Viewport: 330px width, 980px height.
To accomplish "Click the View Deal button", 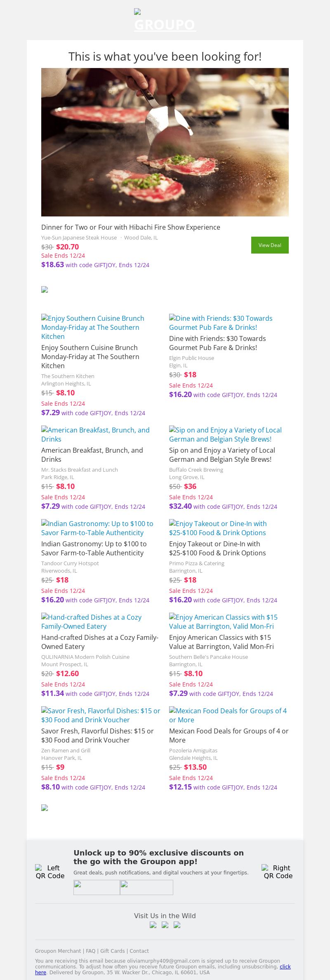I will (270, 245).
